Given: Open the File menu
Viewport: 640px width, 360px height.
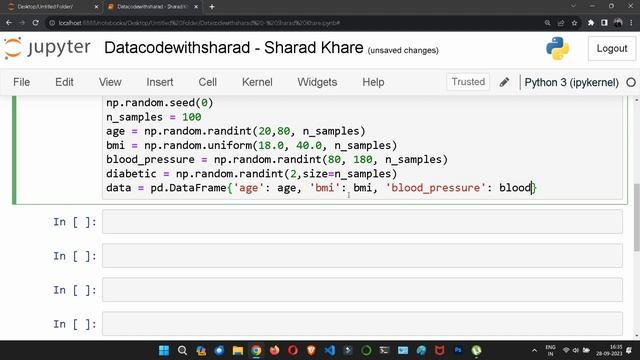Looking at the screenshot, I should coord(22,82).
